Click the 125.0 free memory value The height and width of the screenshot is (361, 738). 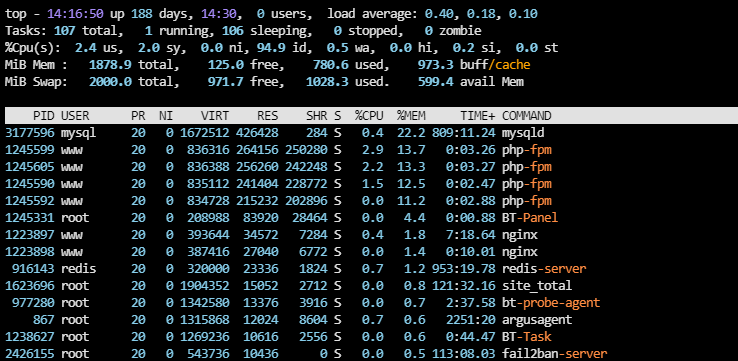(225, 65)
